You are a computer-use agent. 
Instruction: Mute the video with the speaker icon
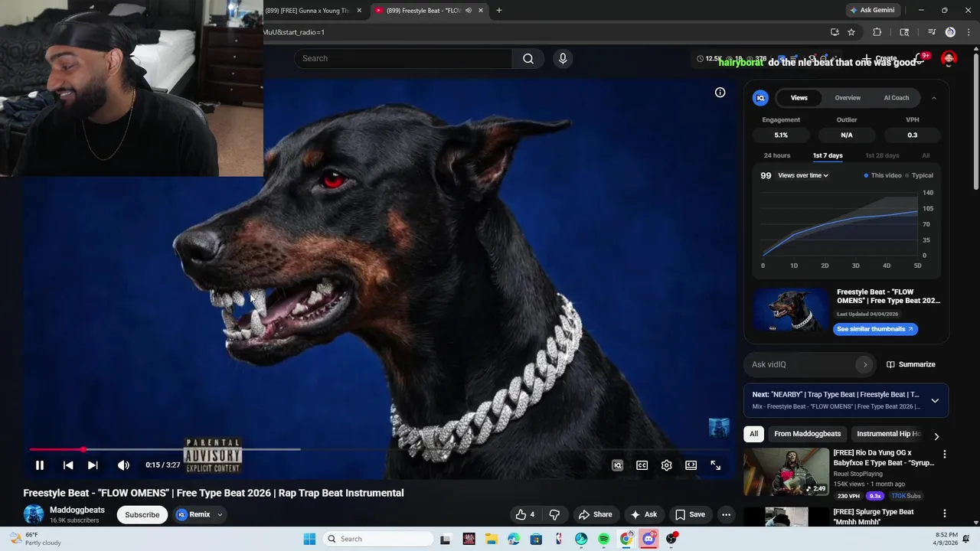tap(123, 465)
